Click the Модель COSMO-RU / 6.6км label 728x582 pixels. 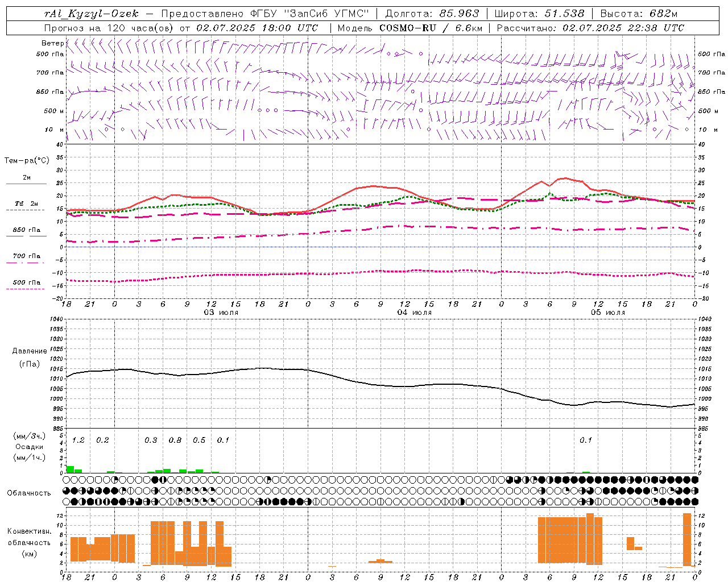point(410,28)
